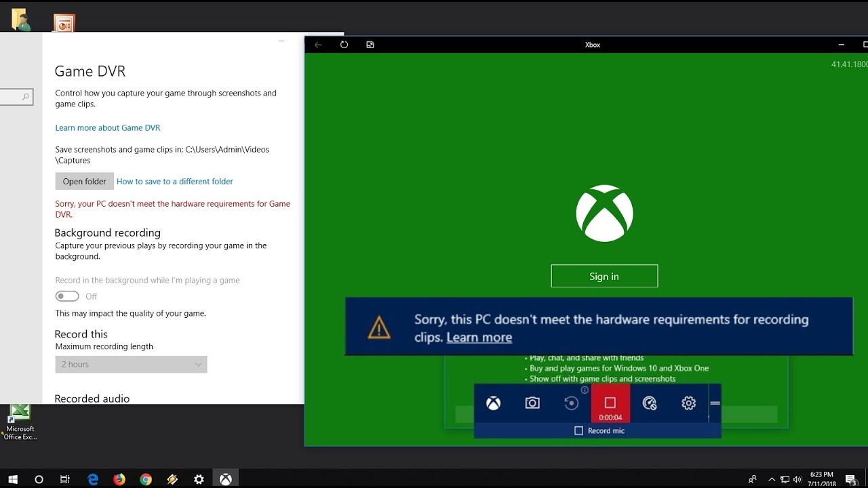Click the Record that replay icon
Viewport: 868px width, 488px height.
tap(572, 403)
